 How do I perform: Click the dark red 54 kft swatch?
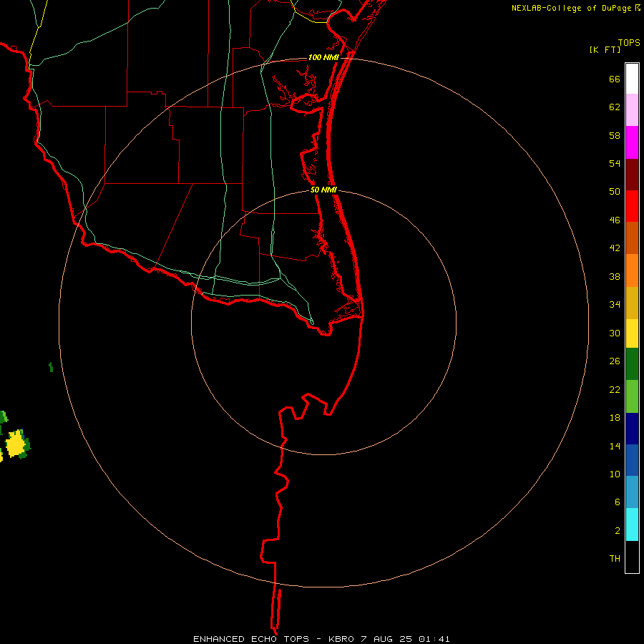[x=632, y=175]
